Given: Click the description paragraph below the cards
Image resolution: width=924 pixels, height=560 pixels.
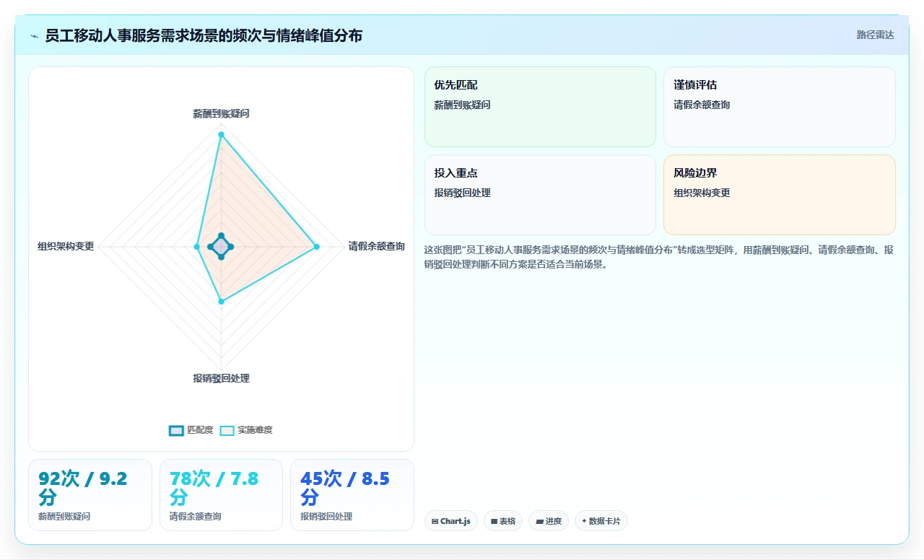Looking at the screenshot, I should [x=659, y=257].
